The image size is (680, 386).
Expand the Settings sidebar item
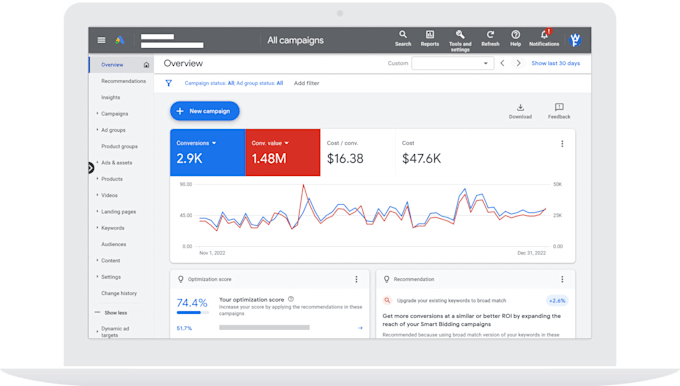pos(97,276)
